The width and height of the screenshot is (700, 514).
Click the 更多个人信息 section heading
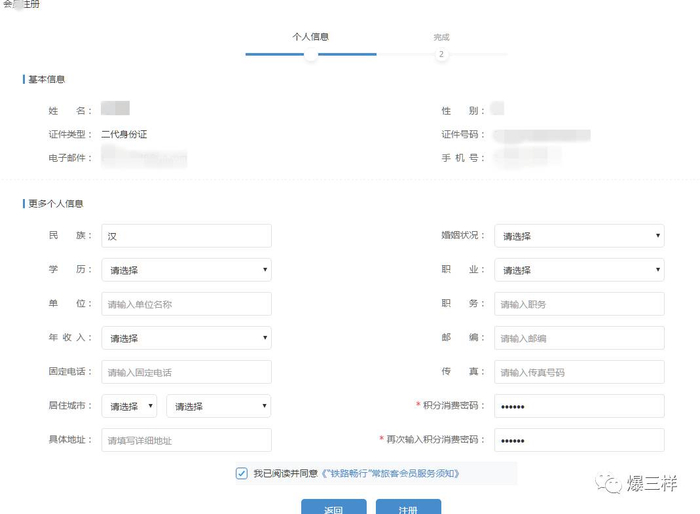pyautogui.click(x=56, y=204)
